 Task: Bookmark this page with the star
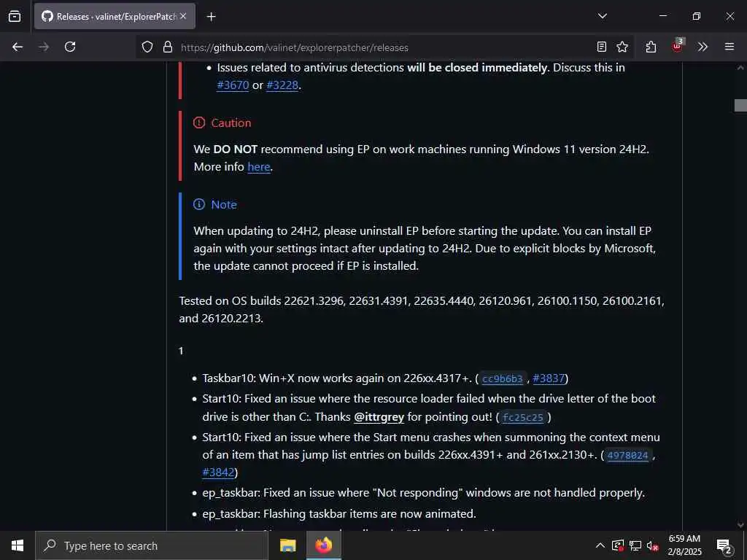pos(622,47)
